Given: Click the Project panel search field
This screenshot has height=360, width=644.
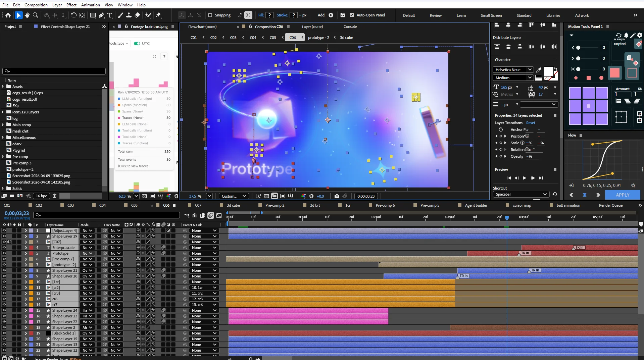Looking at the screenshot, I should 54,71.
